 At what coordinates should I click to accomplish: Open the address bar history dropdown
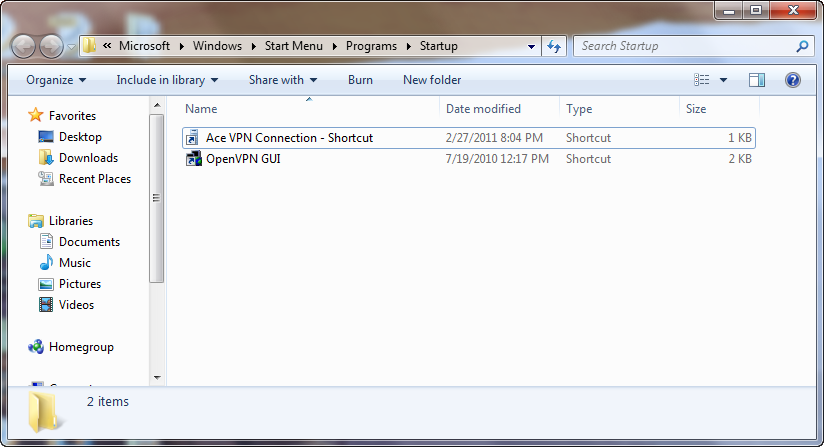(531, 46)
